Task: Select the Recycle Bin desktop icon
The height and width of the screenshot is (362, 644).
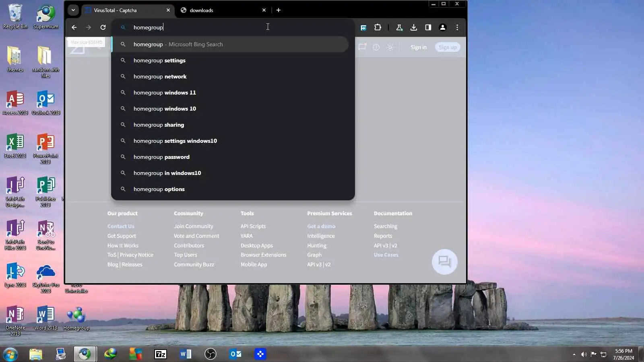Action: click(x=15, y=16)
